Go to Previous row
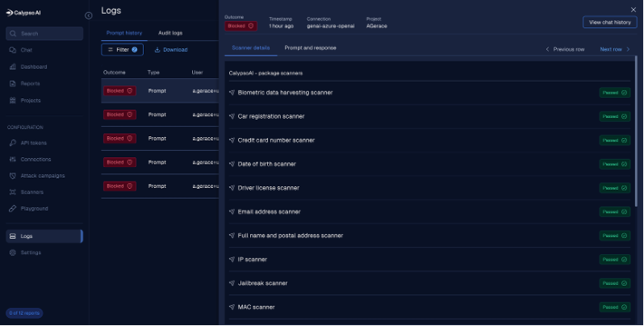The width and height of the screenshot is (644, 326). (x=565, y=49)
